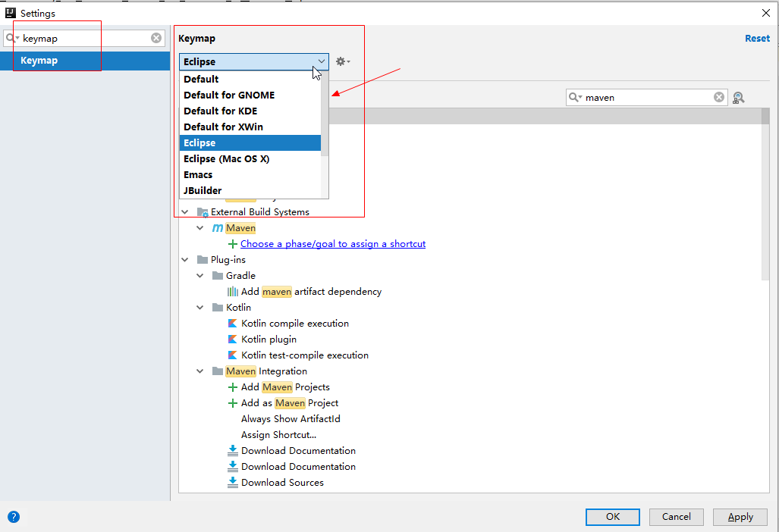Viewport: 779px width, 532px height.
Task: Select Default for XWin keymap
Action: [250, 127]
